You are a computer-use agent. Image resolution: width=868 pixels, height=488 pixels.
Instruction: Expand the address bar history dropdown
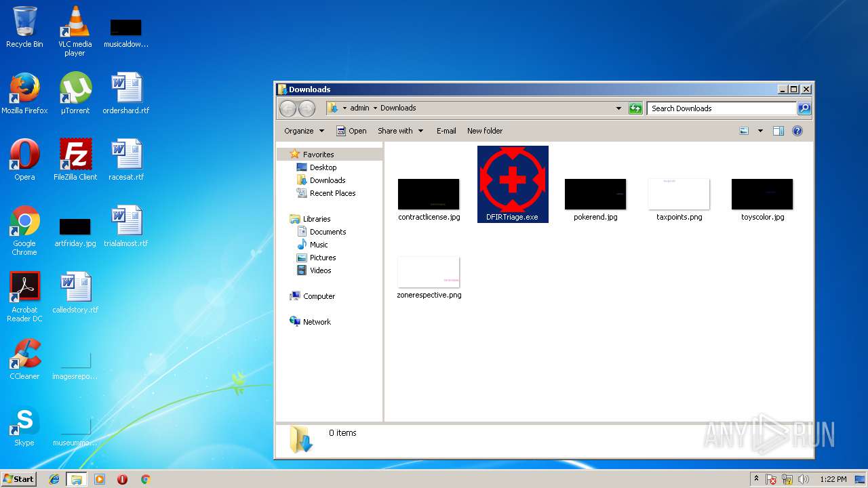pyautogui.click(x=618, y=108)
